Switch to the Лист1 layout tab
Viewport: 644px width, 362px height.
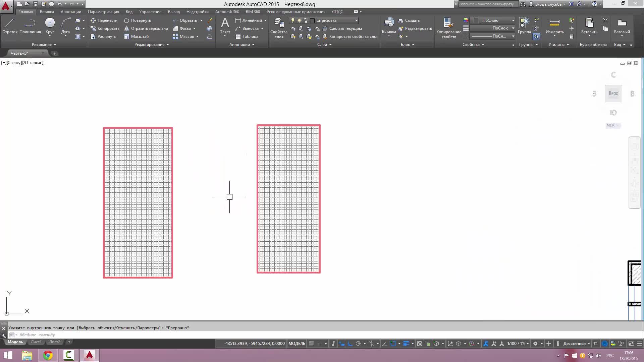[x=36, y=342]
